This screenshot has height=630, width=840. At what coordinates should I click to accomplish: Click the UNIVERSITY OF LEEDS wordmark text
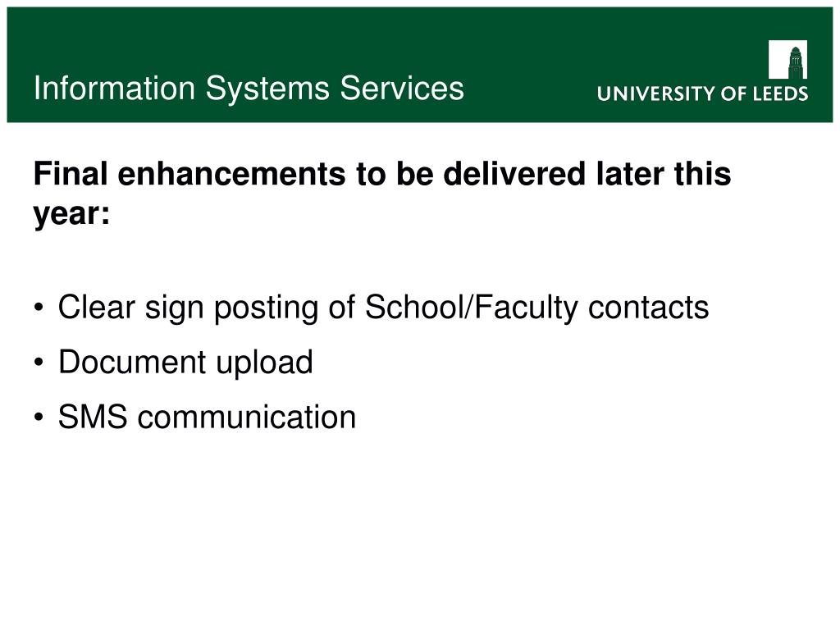point(702,94)
